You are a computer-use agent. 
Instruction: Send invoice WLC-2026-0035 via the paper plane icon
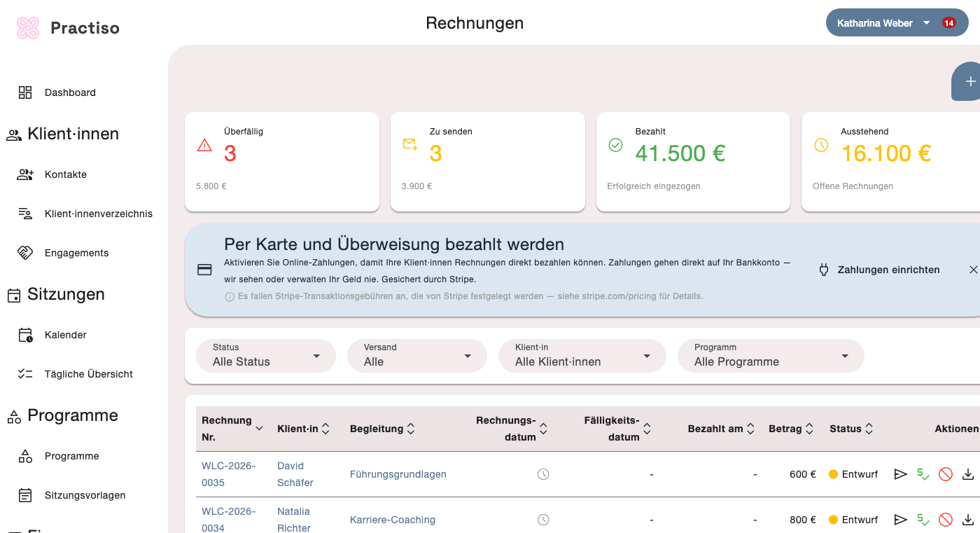[901, 474]
